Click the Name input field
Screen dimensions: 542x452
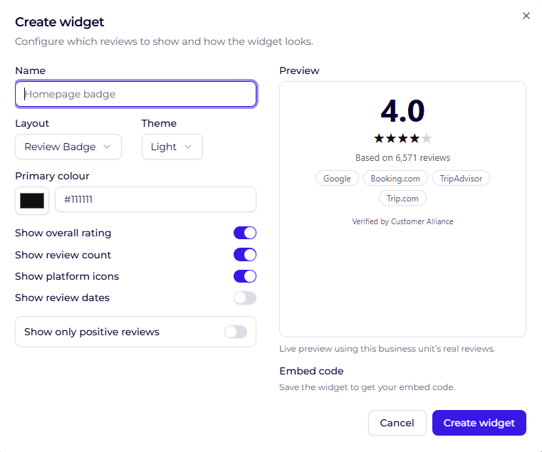click(136, 94)
